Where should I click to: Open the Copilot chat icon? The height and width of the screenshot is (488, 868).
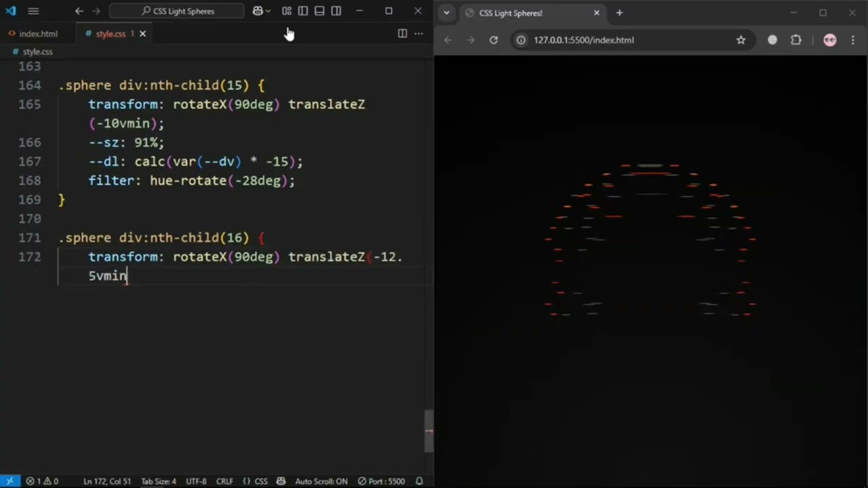pos(257,11)
